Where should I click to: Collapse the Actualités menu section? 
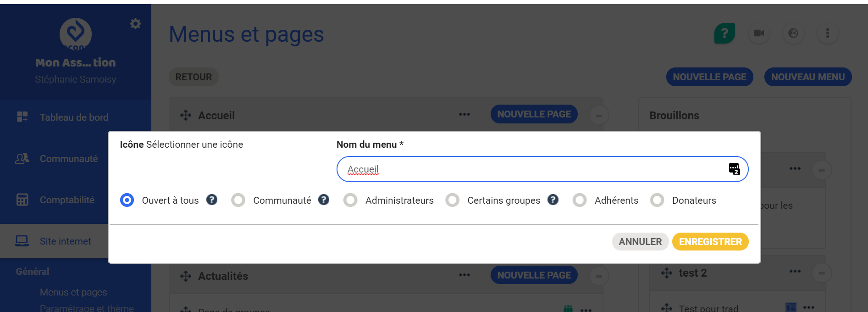[x=599, y=276]
